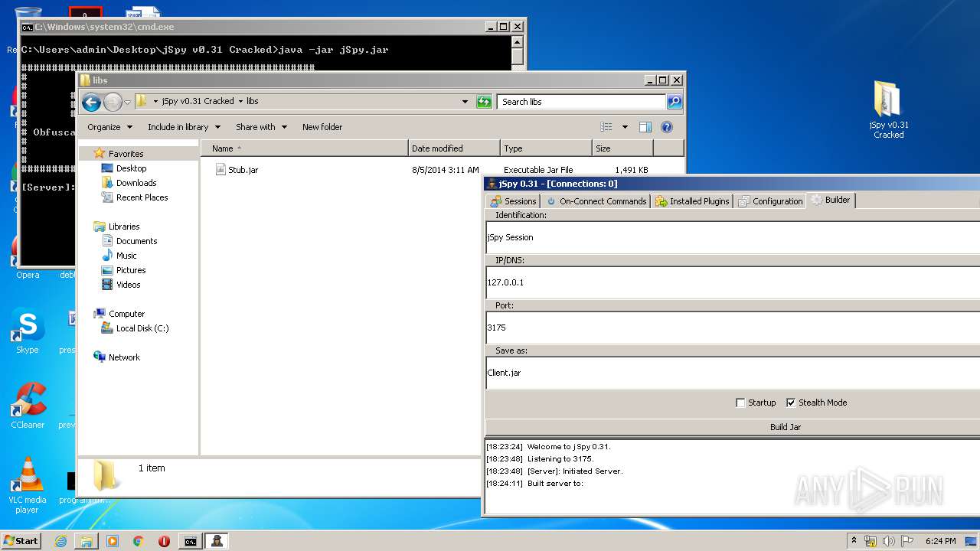Switch to On-Connect Commands tab
This screenshot has width=980, height=551.
(596, 201)
